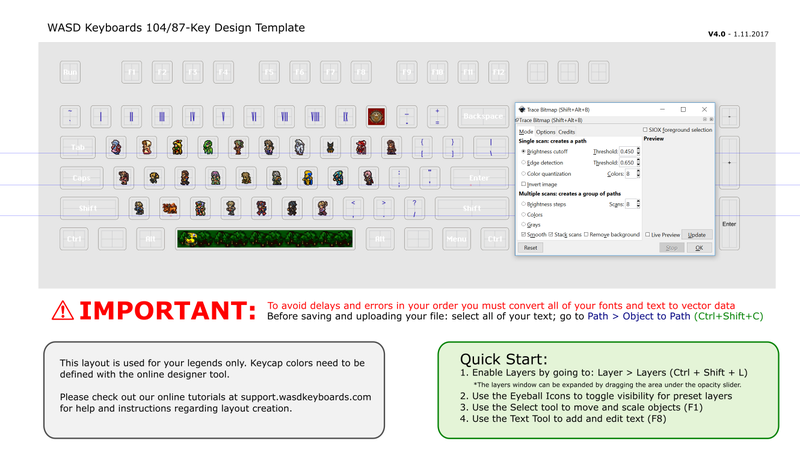Screen dimensions: 800x450
Task: Select the F8 key legend
Action: (x=361, y=72)
